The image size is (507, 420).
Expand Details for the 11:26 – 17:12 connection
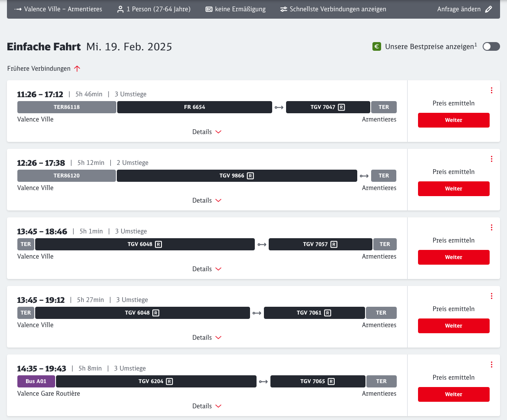click(x=207, y=132)
